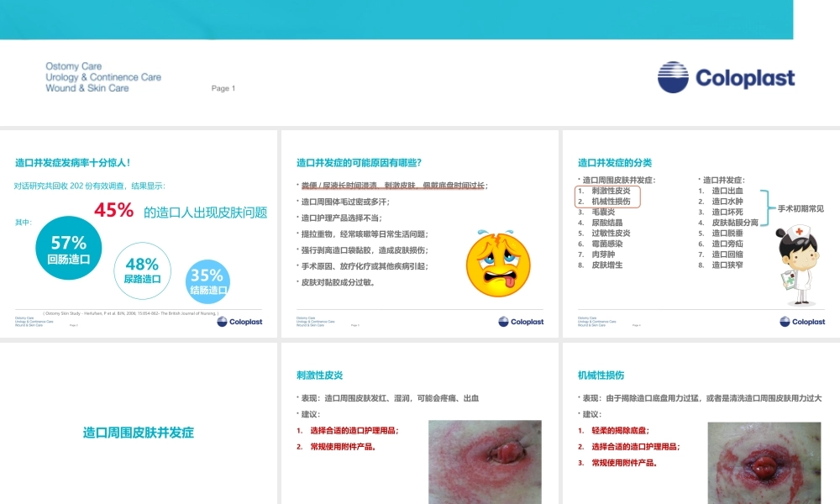Click the Coloplast globe icon on slide 2
The image size is (840, 504).
[x=501, y=321]
